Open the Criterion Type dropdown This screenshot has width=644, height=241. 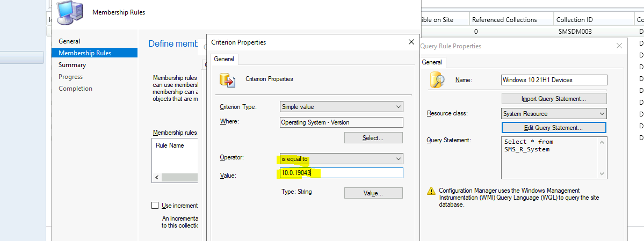pos(341,107)
